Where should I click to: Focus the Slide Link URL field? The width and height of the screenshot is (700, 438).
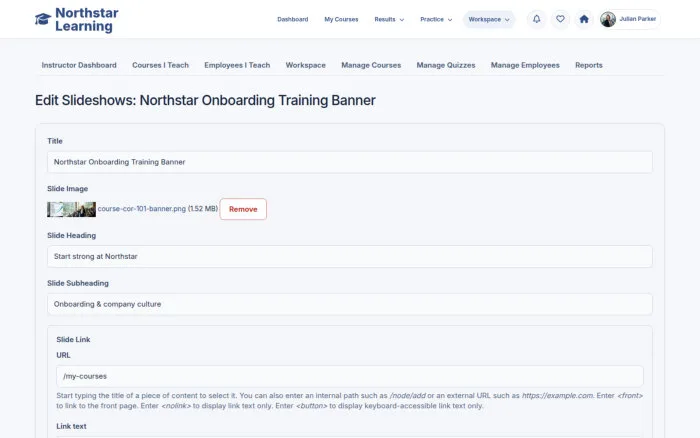350,376
